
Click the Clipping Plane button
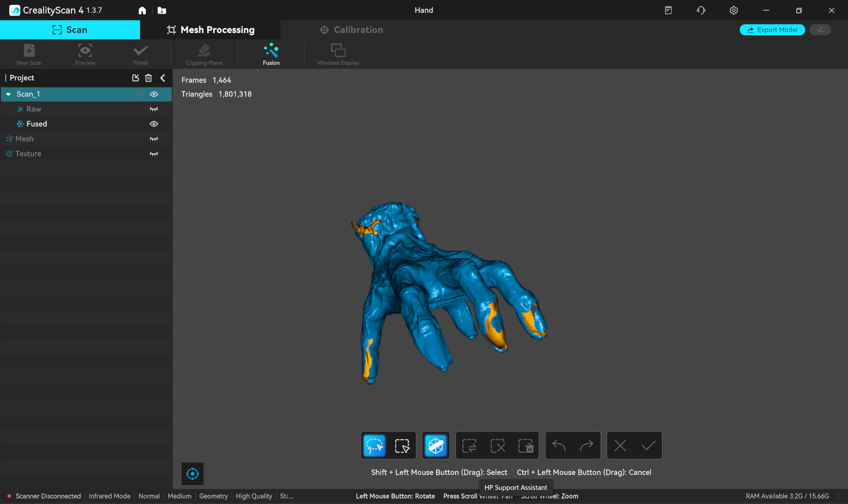click(x=204, y=54)
